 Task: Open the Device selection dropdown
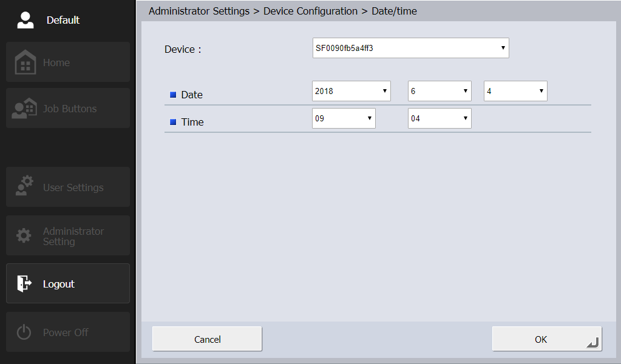click(x=410, y=48)
